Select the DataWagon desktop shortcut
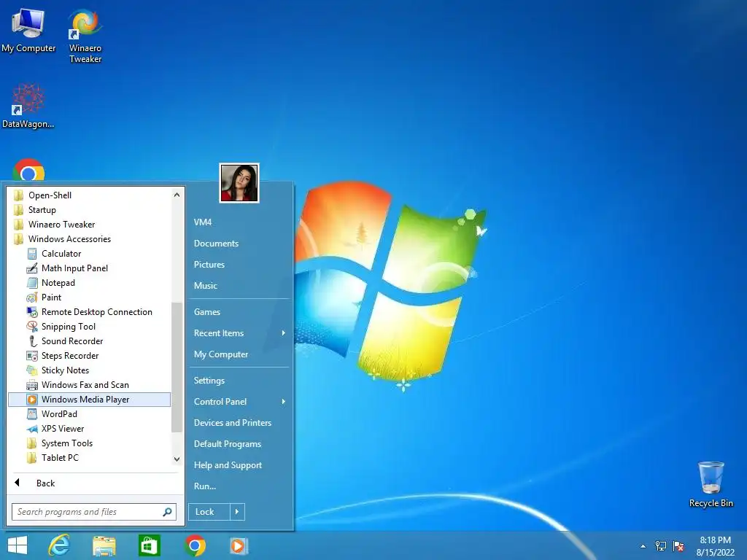This screenshot has width=747, height=560. click(x=28, y=106)
